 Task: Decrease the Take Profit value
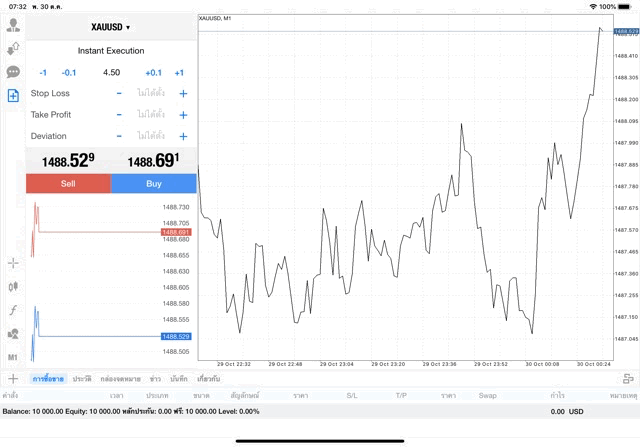119,115
